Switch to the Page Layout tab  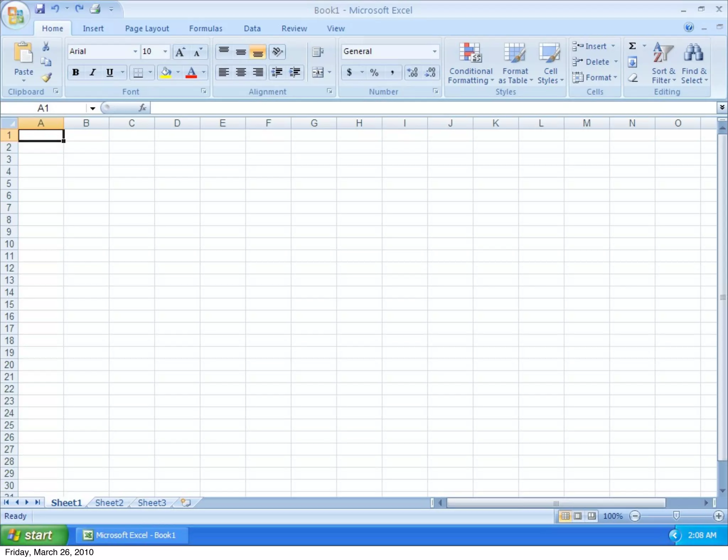point(147,28)
